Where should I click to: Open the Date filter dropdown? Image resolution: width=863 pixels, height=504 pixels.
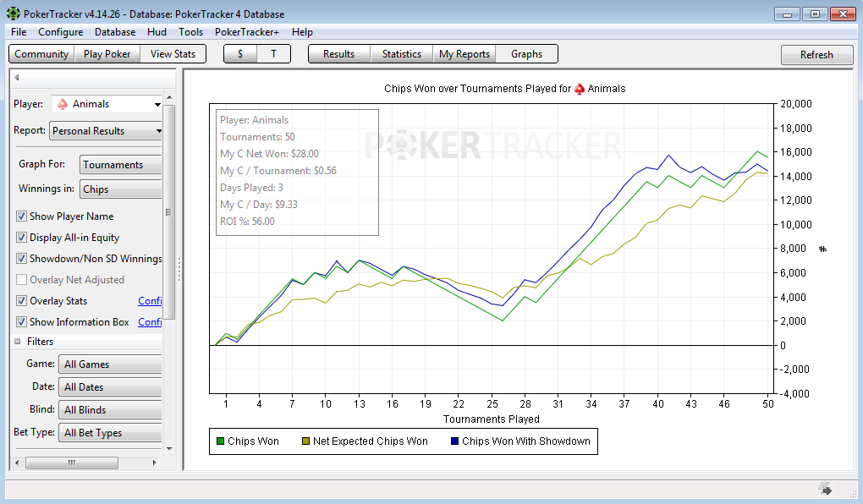(110, 387)
